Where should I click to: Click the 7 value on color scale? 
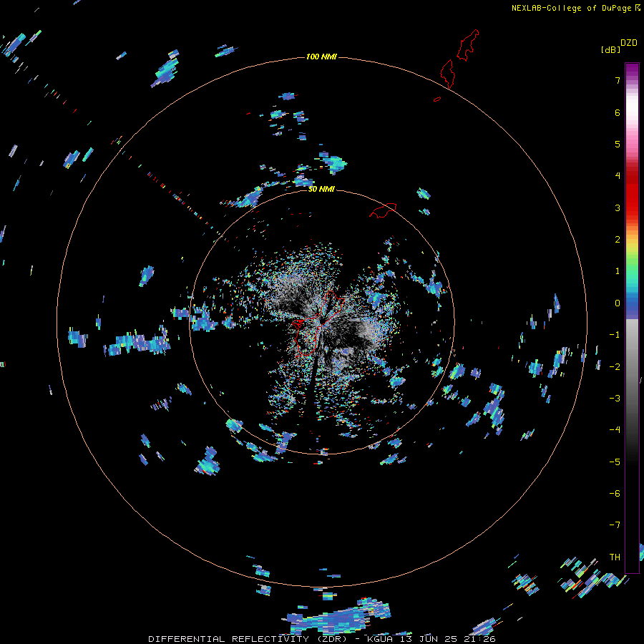(x=618, y=80)
